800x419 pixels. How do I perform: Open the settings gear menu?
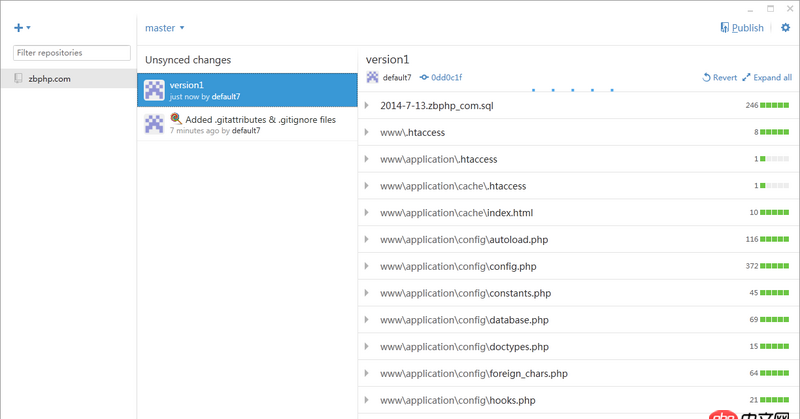(x=785, y=28)
